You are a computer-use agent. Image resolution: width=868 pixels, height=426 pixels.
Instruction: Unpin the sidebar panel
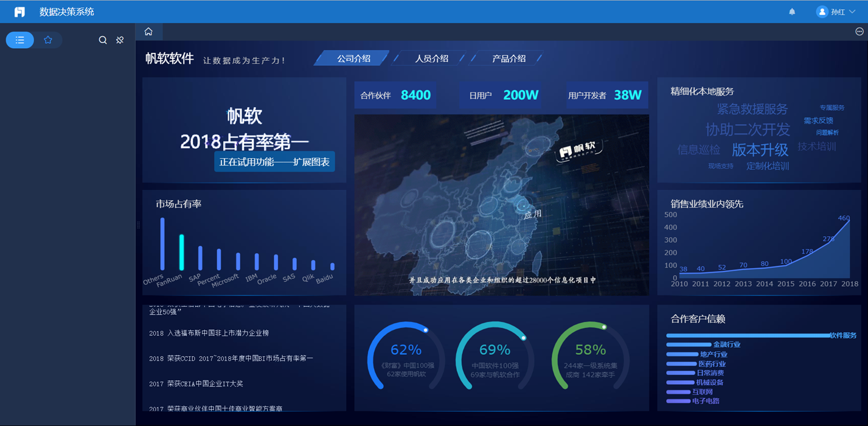pos(120,40)
